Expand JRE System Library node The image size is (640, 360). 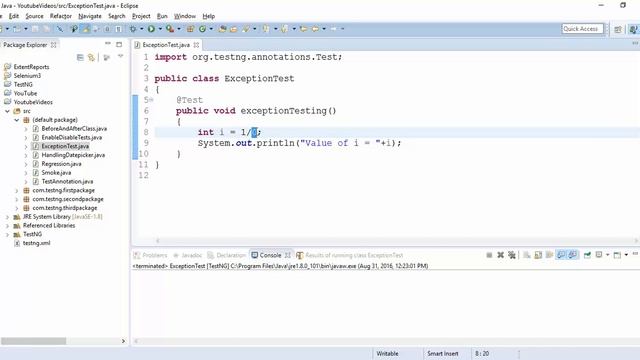pyautogui.click(x=7, y=217)
